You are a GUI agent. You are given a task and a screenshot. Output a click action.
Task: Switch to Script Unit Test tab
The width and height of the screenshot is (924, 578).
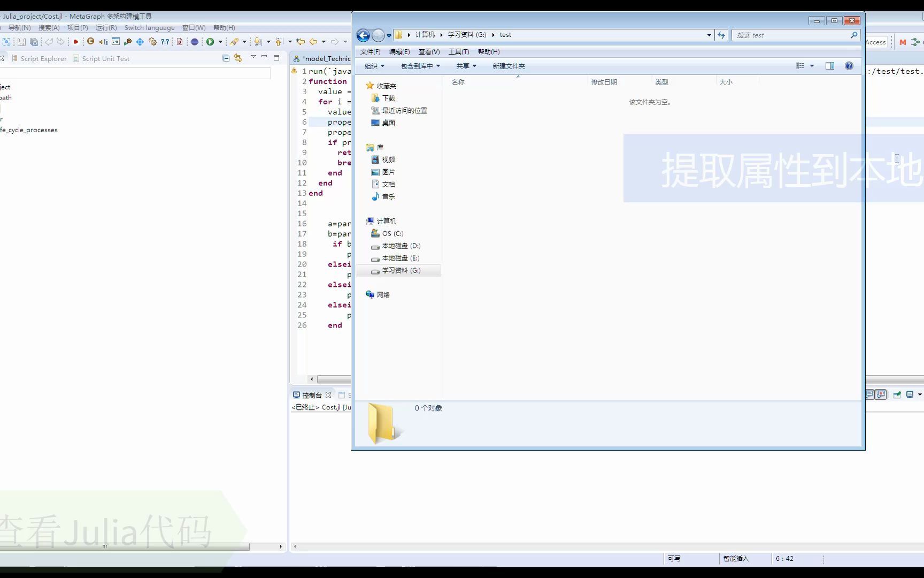click(101, 58)
